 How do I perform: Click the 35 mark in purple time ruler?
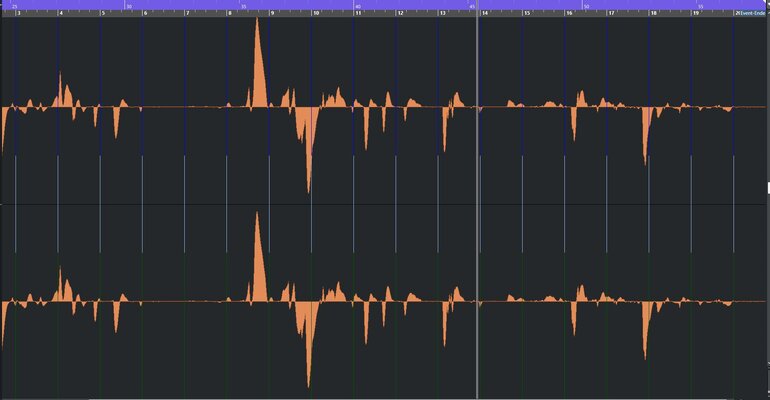pos(244,7)
